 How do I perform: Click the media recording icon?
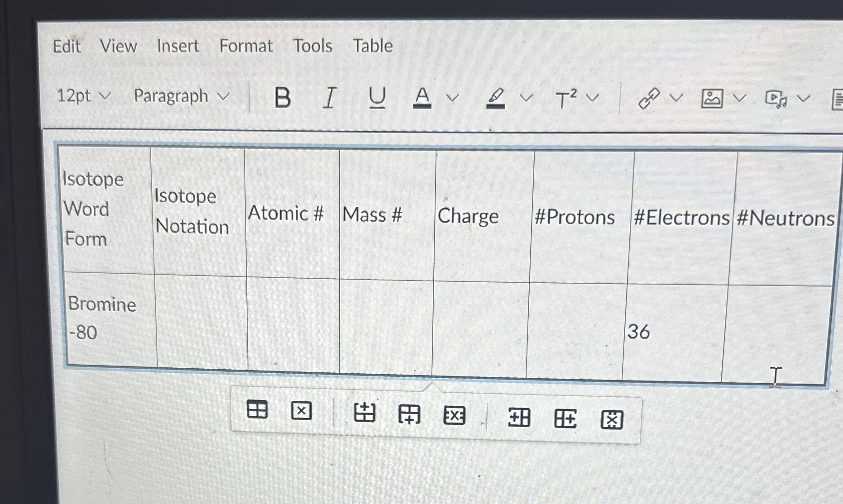(775, 99)
